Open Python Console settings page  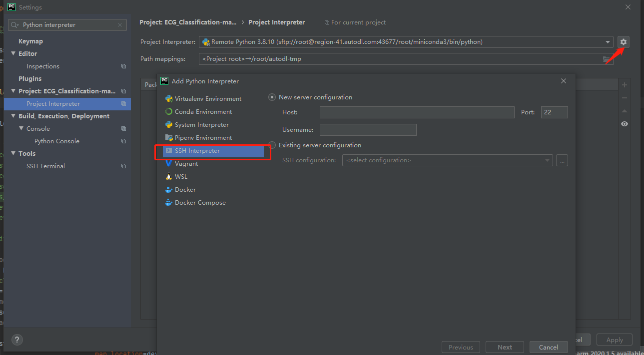tap(57, 141)
